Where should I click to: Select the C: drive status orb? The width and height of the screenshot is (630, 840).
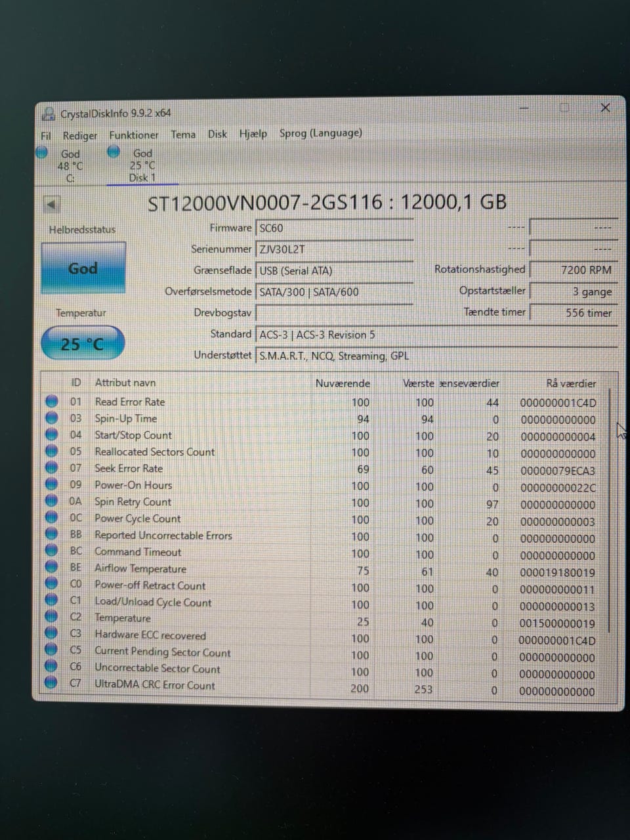[42, 152]
